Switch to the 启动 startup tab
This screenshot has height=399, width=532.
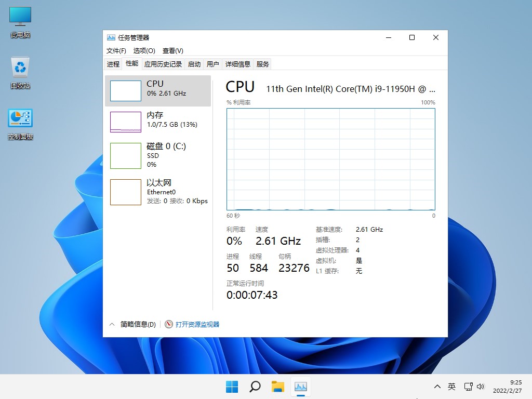tap(194, 64)
